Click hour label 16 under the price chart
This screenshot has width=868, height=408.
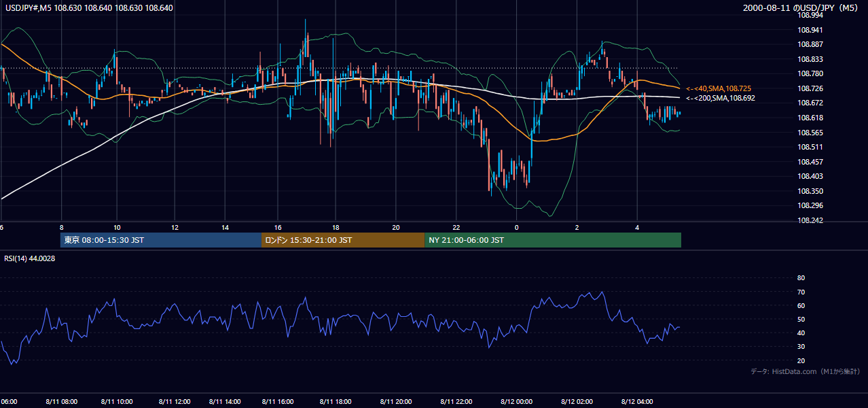[278, 227]
